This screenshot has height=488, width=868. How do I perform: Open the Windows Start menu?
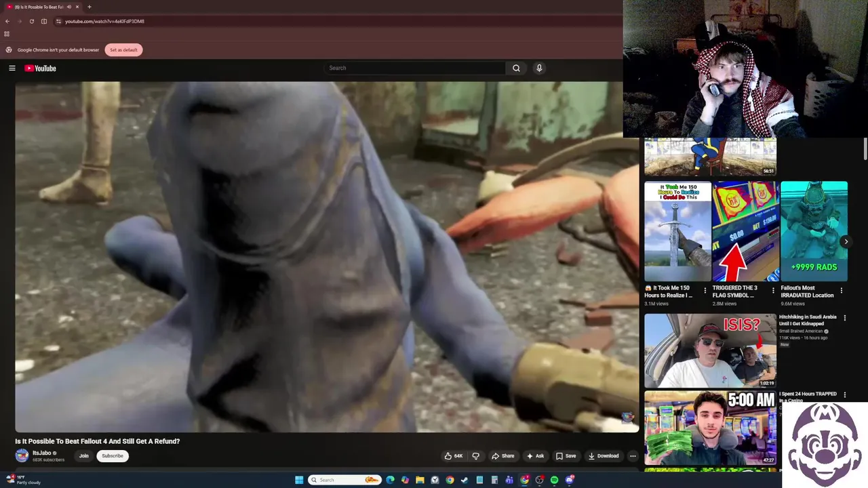click(x=299, y=480)
